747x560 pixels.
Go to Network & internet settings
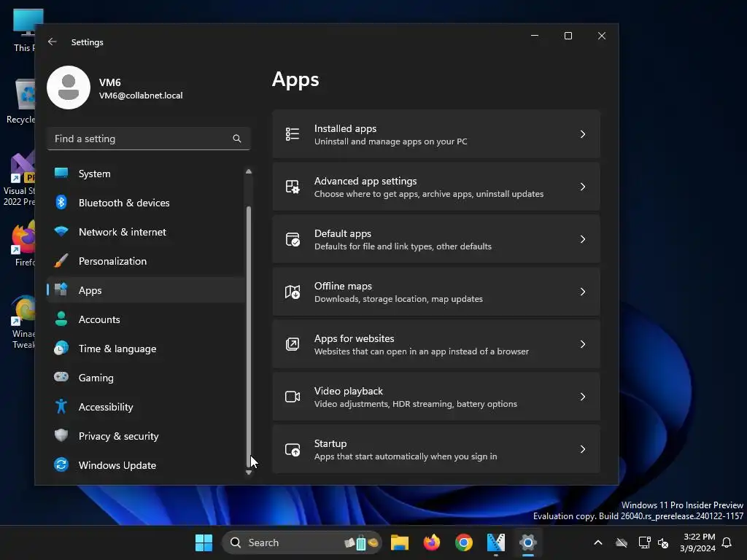[145, 232]
